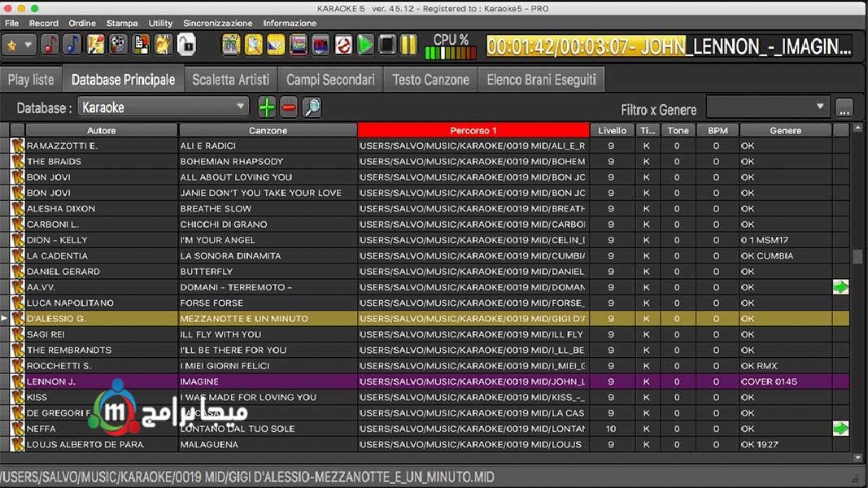The width and height of the screenshot is (868, 488).
Task: Switch to the Scaletta Artisti tab
Action: coord(231,80)
